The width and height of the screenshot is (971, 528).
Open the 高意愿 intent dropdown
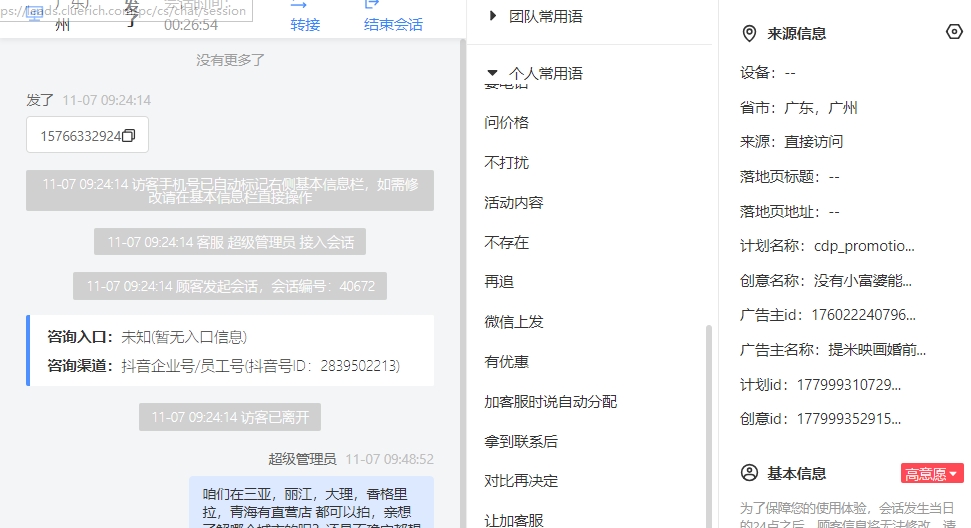tap(932, 474)
